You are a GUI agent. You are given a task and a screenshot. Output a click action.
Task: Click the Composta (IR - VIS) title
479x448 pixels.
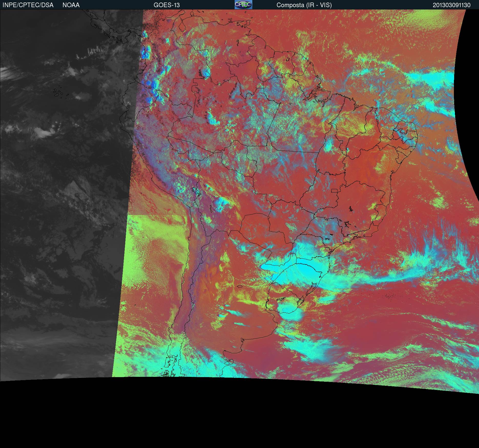coord(304,5)
